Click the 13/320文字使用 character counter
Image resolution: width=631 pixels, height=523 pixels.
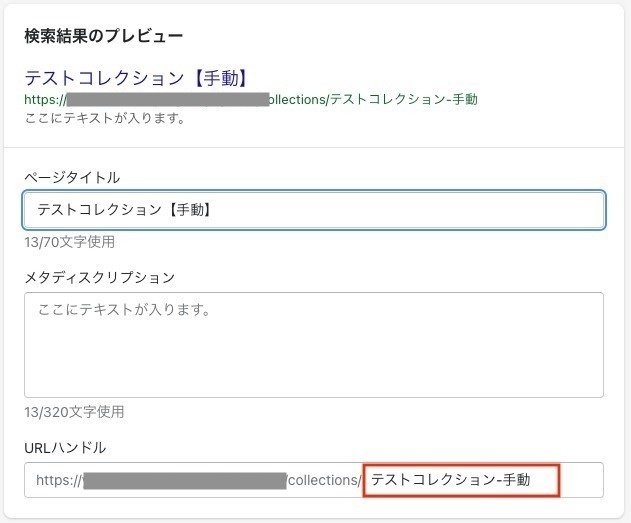(74, 412)
